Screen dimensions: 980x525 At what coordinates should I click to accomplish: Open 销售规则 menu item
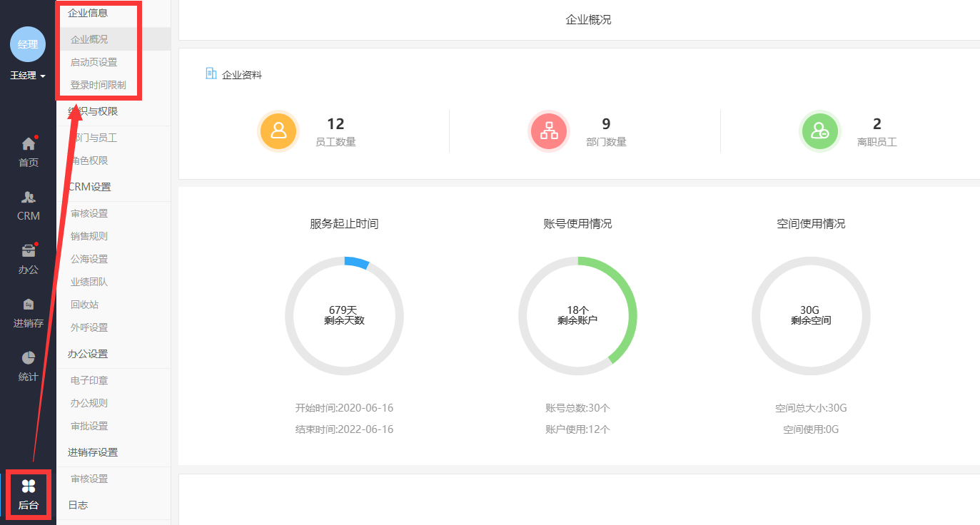[x=89, y=236]
